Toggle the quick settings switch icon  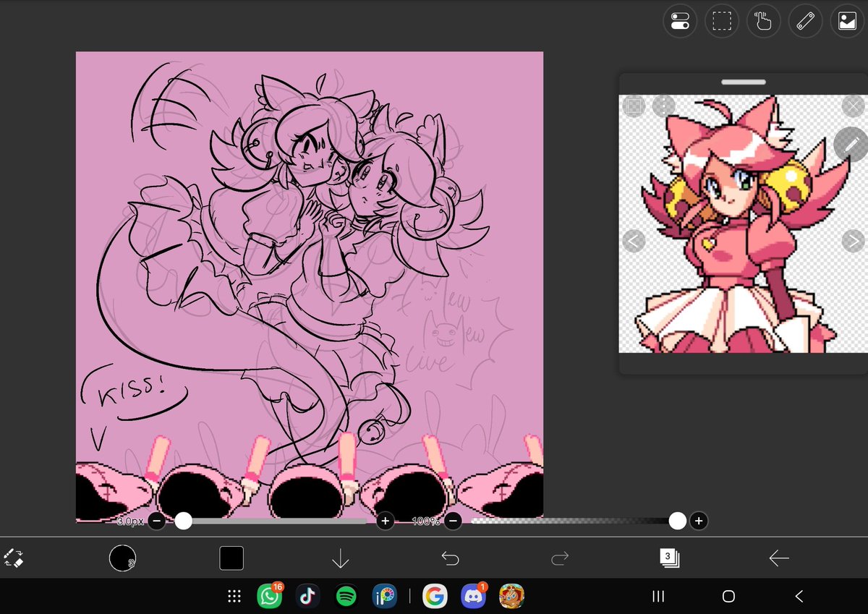pyautogui.click(x=680, y=21)
